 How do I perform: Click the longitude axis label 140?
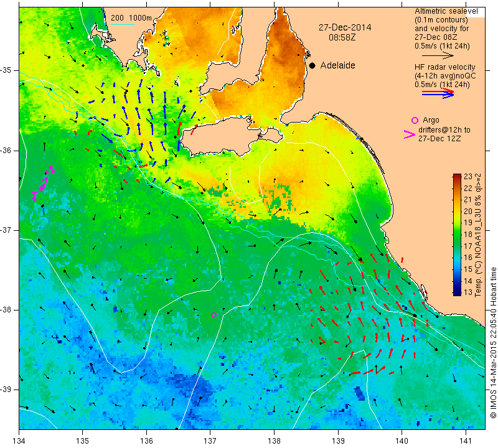402,441
